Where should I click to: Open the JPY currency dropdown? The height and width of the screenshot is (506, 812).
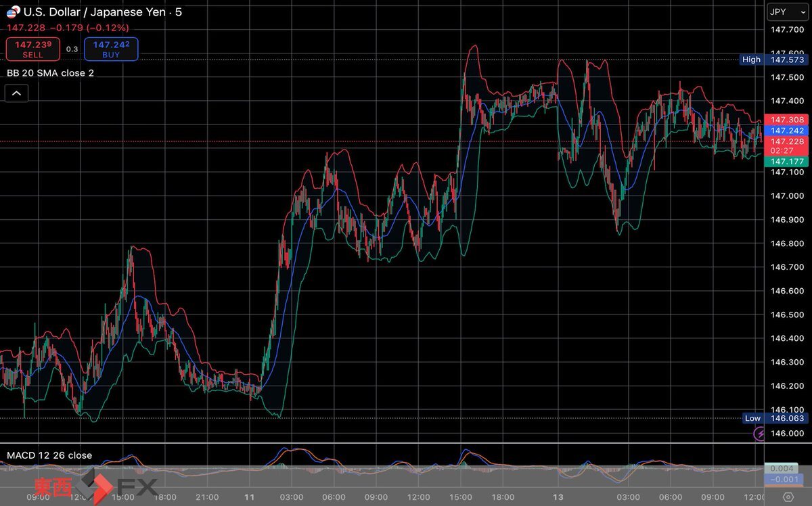point(788,12)
